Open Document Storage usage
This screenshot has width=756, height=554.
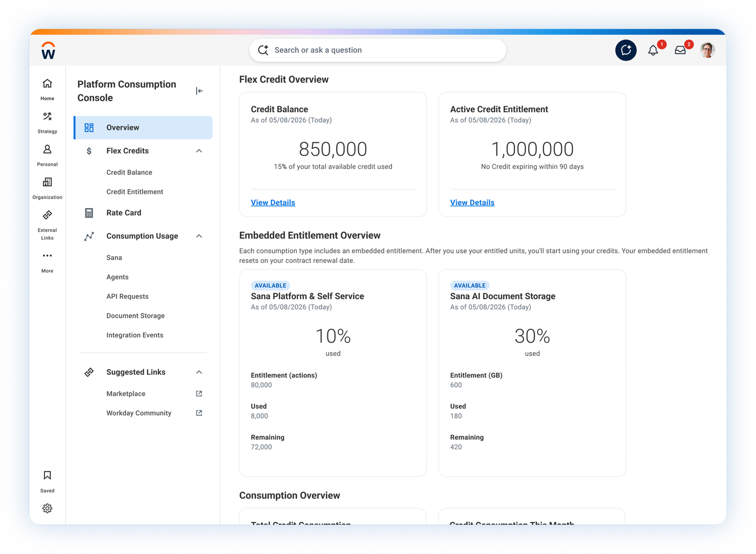(136, 316)
